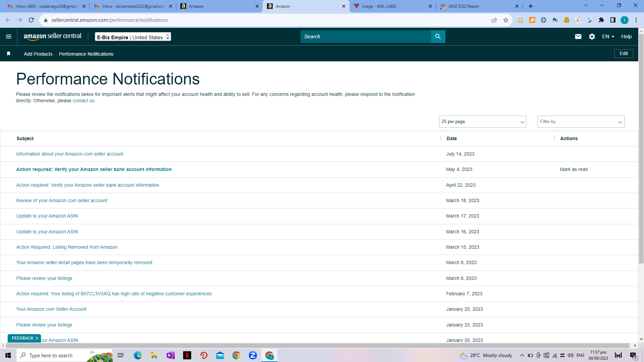
Task: Open Chrome three-dot menu
Action: tap(636, 20)
